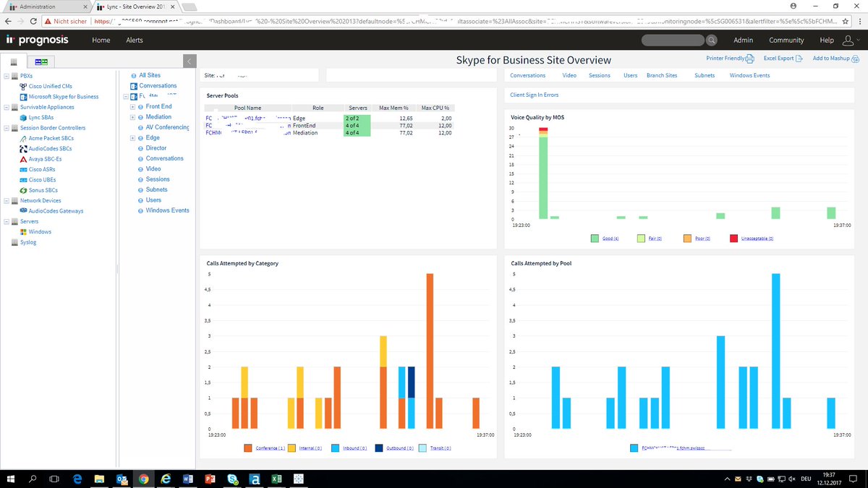Collapse Session Border Controllers group
The height and width of the screenshot is (488, 868).
tap(7, 128)
